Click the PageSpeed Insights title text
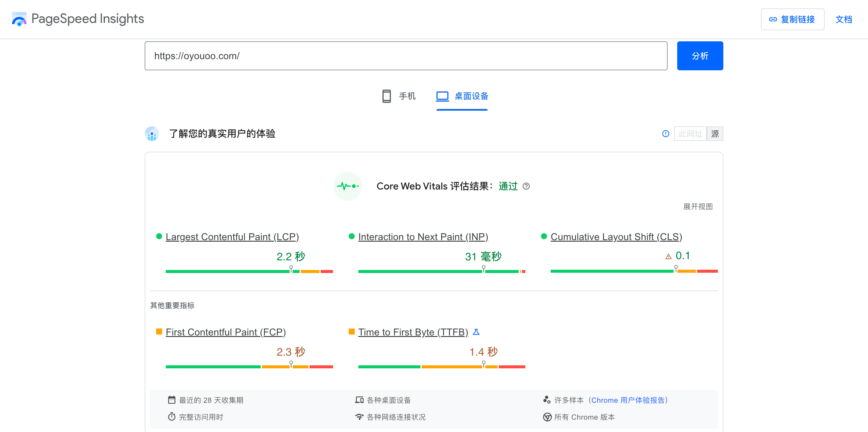Viewport: 868px width, 432px height. pyautogui.click(x=88, y=19)
